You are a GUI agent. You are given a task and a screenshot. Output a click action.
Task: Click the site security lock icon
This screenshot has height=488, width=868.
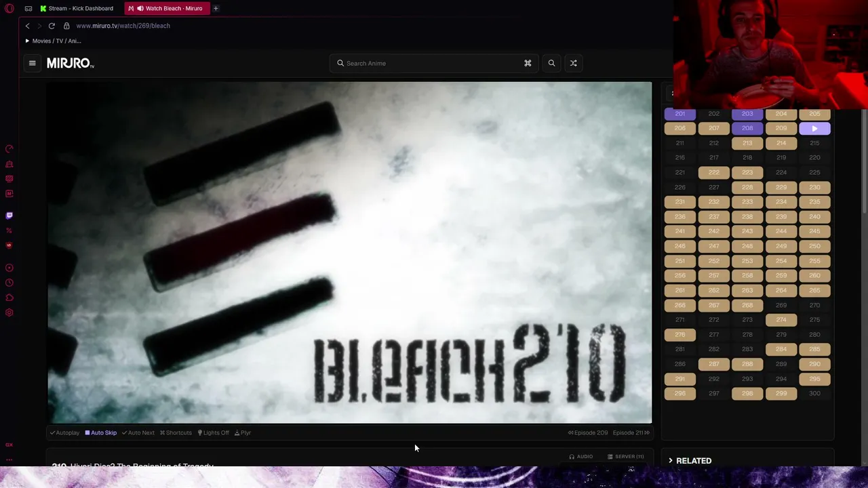coord(66,26)
